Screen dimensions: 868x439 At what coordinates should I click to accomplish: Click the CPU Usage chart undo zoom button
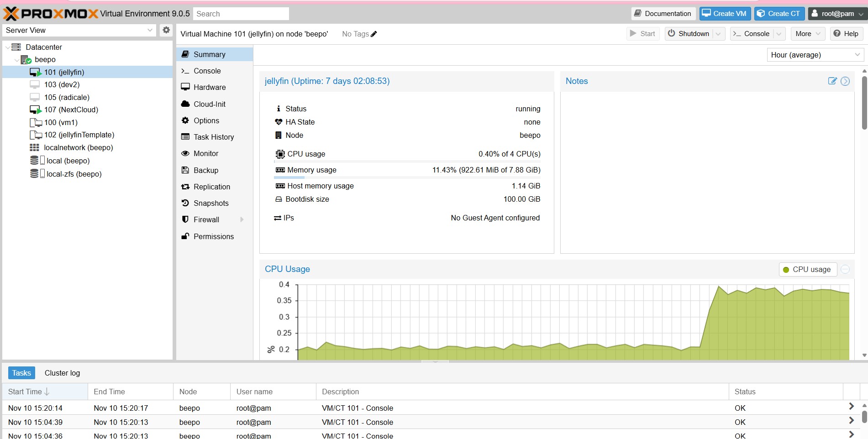[x=845, y=270]
